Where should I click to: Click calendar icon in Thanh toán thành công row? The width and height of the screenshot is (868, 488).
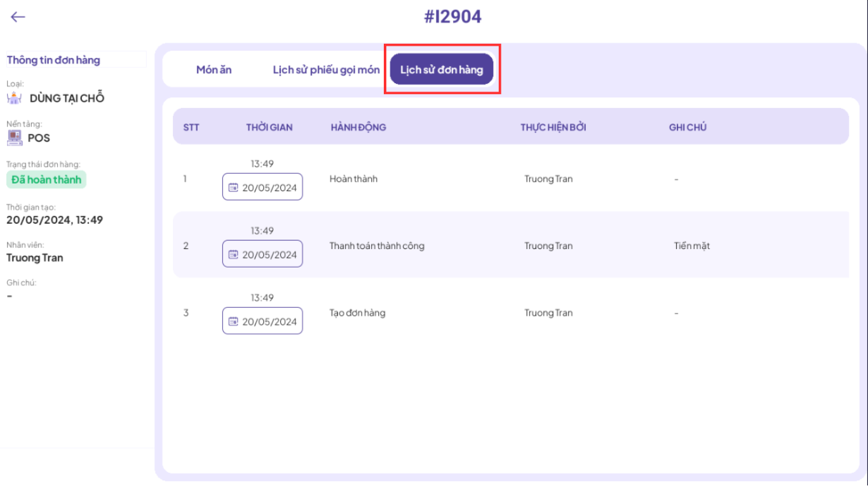pyautogui.click(x=233, y=254)
